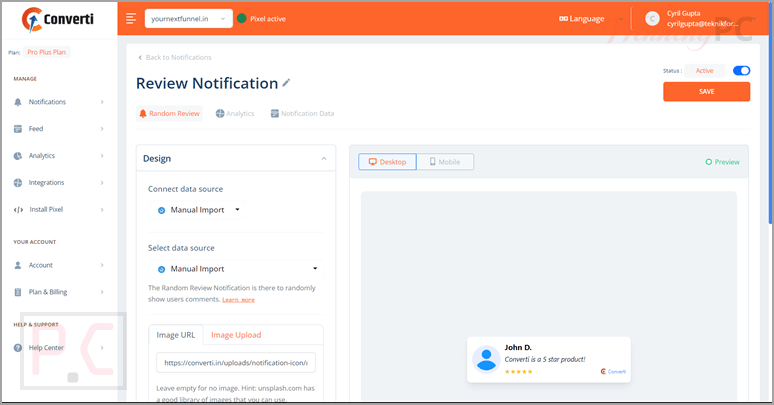
Task: Select the Desktop preview mode
Action: [387, 162]
